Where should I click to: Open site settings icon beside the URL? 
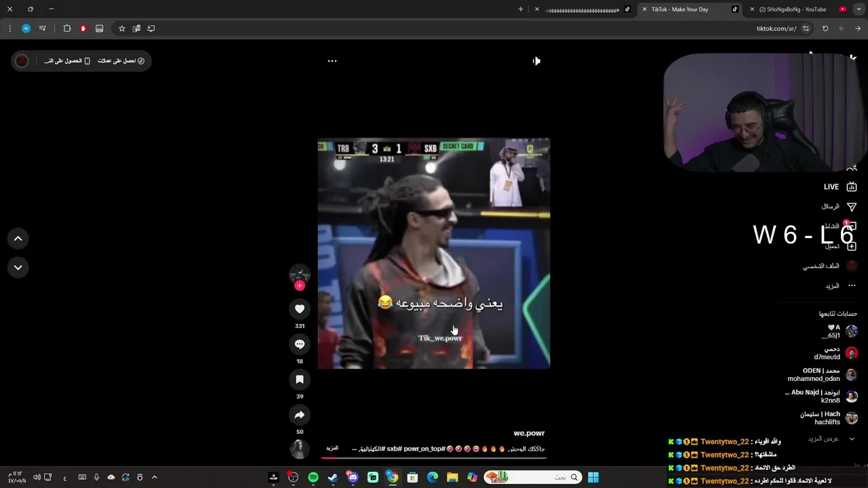806,28
